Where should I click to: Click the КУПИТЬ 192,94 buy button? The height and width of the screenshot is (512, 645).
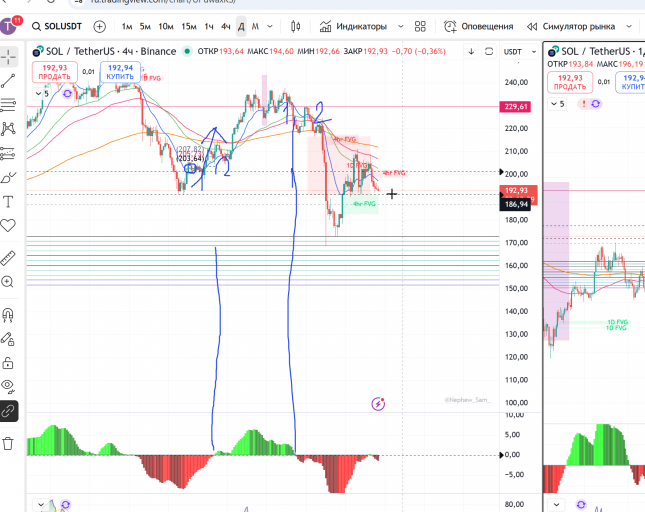pyautogui.click(x=120, y=72)
